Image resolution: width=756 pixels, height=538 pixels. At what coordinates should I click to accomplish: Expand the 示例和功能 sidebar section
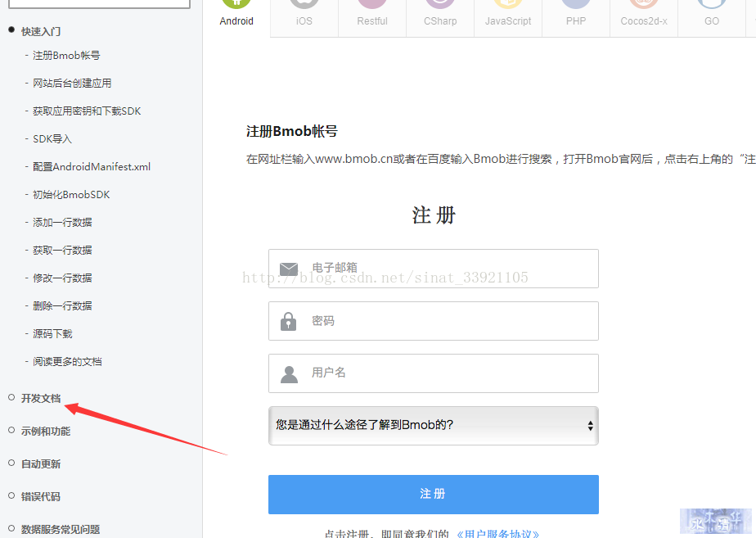point(46,432)
